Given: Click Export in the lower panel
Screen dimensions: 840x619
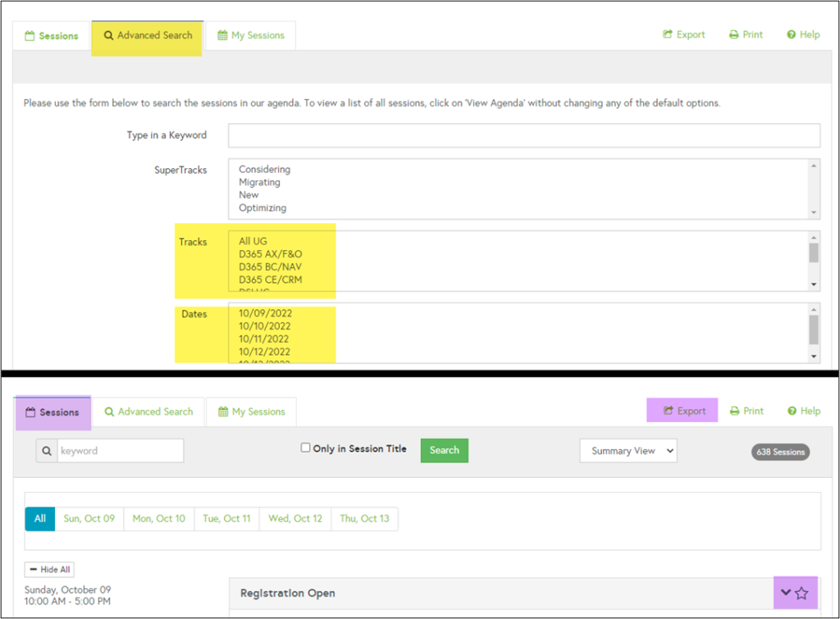Looking at the screenshot, I should point(684,412).
